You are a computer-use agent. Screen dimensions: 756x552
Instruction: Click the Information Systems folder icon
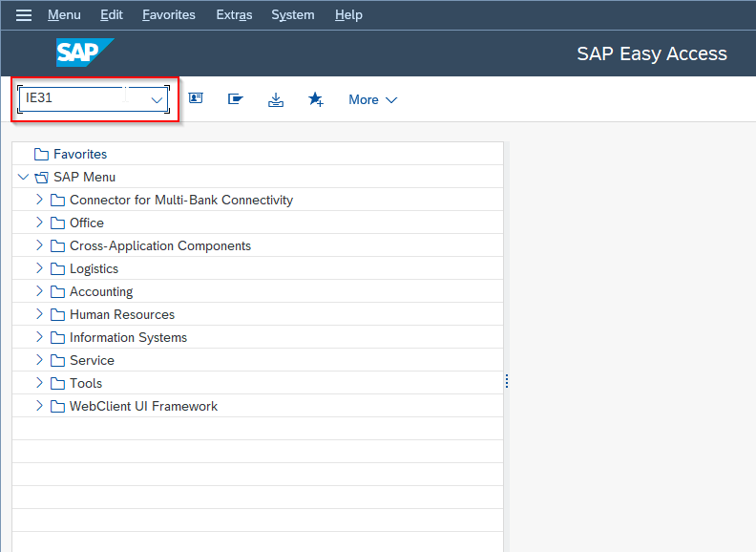[57, 338]
